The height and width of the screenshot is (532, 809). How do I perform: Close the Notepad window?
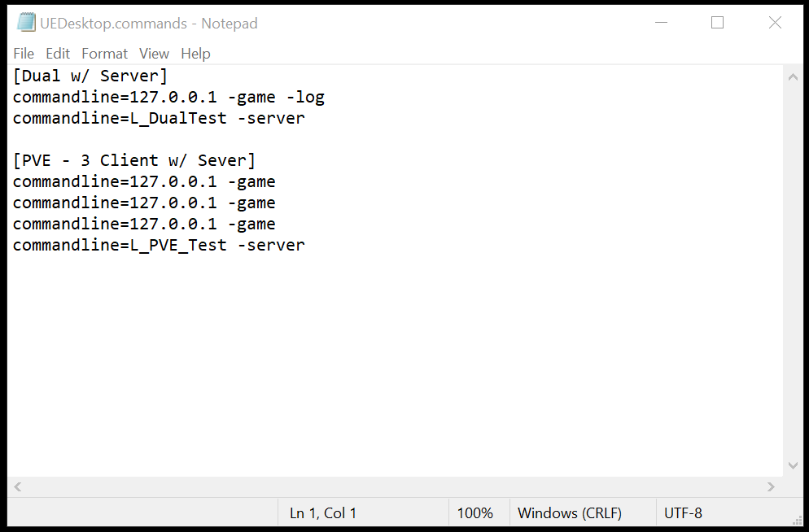pos(775,23)
